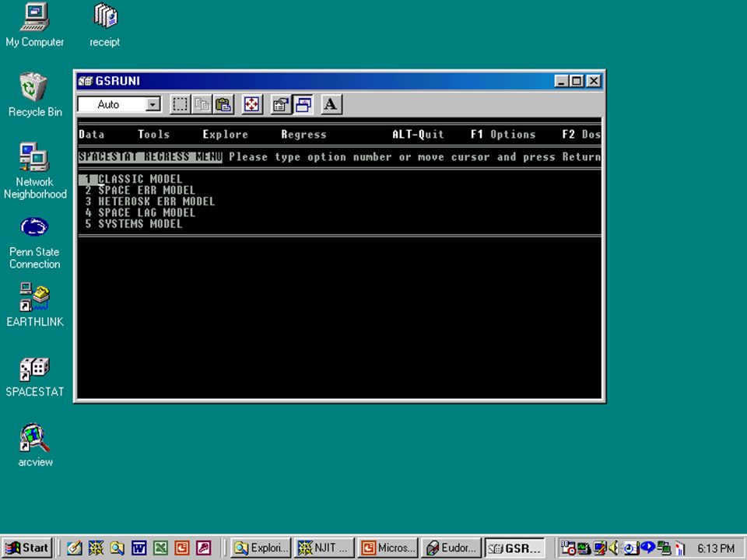747x560 pixels.
Task: Open the Font settings A icon
Action: 331,104
